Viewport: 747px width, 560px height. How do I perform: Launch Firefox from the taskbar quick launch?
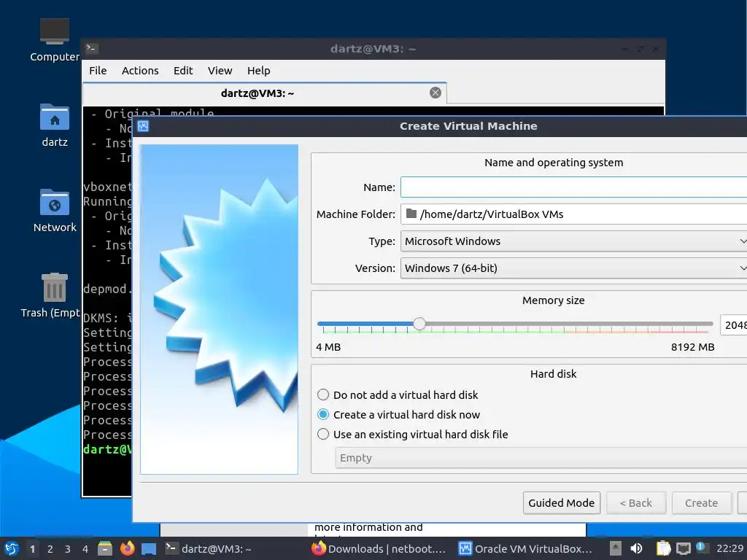(127, 548)
